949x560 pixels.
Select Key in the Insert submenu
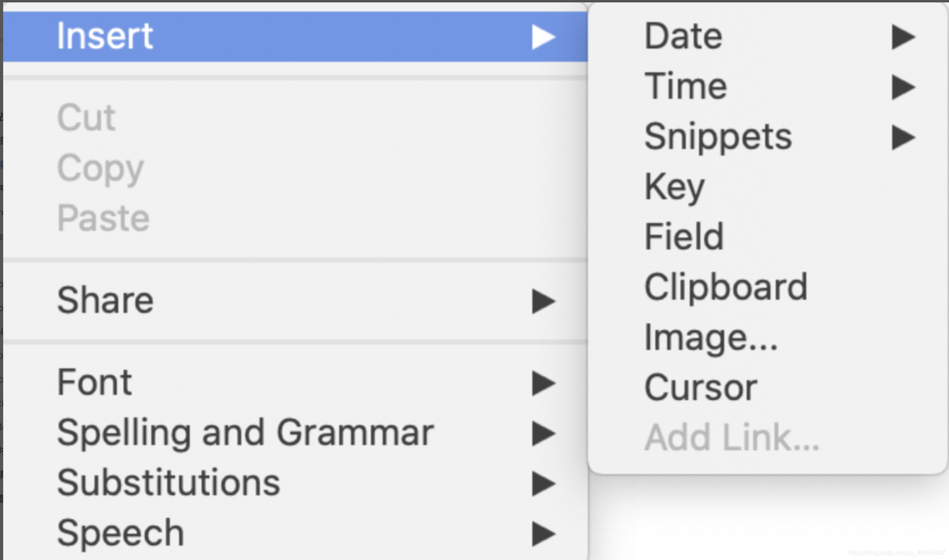pos(674,187)
